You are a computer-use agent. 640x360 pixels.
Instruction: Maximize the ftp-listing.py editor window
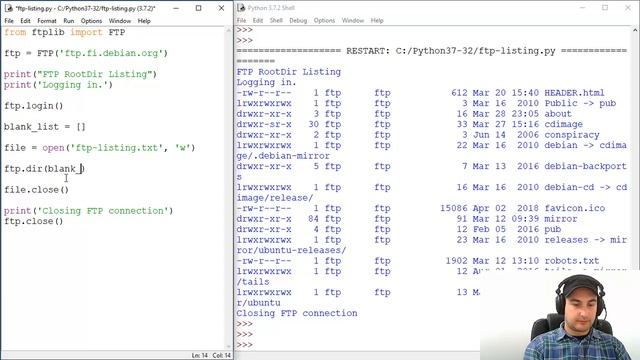[x=198, y=8]
